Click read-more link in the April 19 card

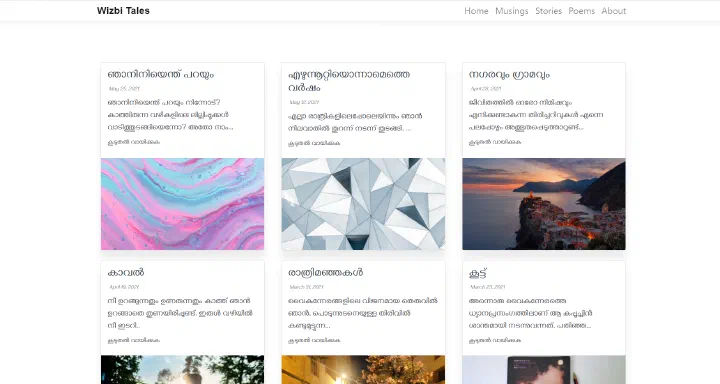[134, 341]
